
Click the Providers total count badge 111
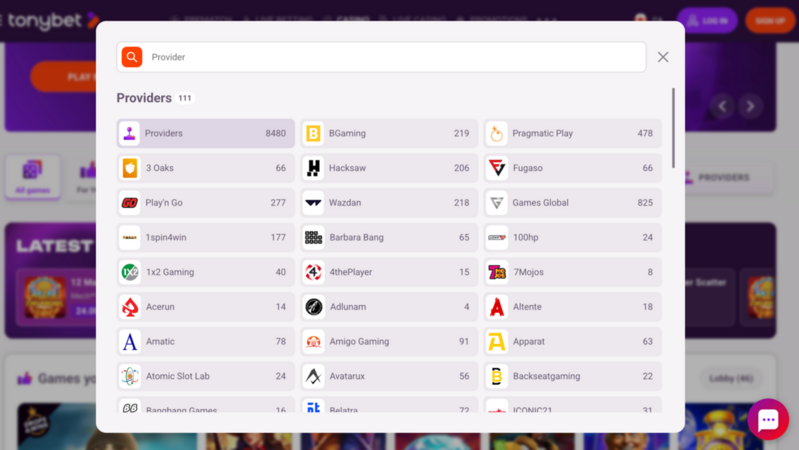click(x=185, y=98)
